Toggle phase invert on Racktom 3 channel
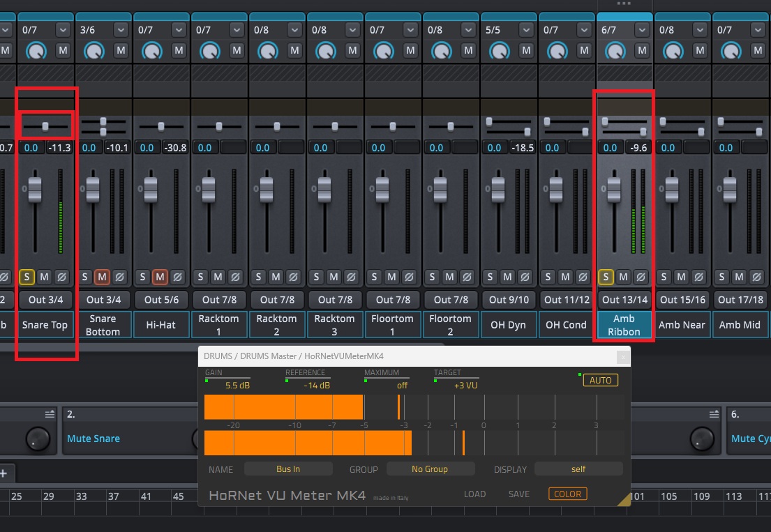Viewport: 771px width, 532px height. (x=351, y=277)
